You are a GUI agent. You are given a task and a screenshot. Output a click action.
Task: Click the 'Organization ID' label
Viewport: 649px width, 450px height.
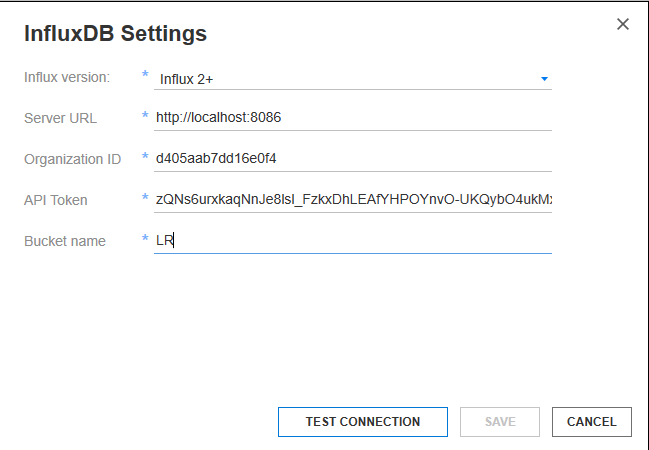[72, 158]
